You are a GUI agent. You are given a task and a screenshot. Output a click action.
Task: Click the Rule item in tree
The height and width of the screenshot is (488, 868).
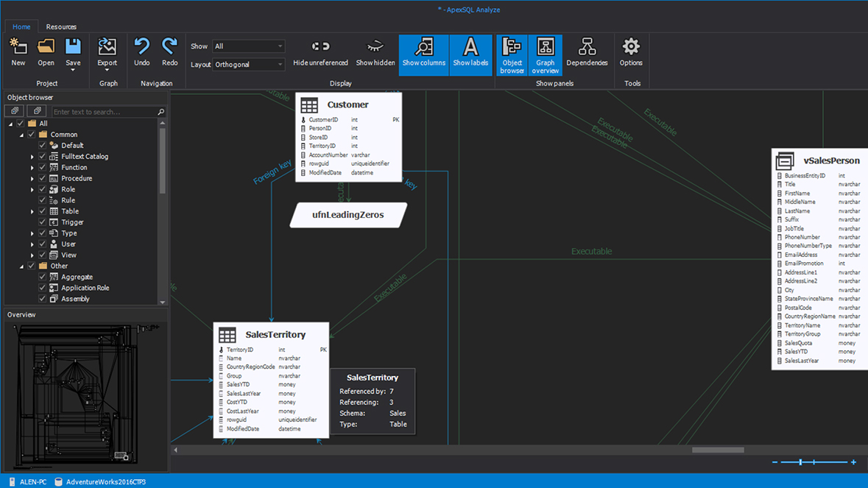68,200
